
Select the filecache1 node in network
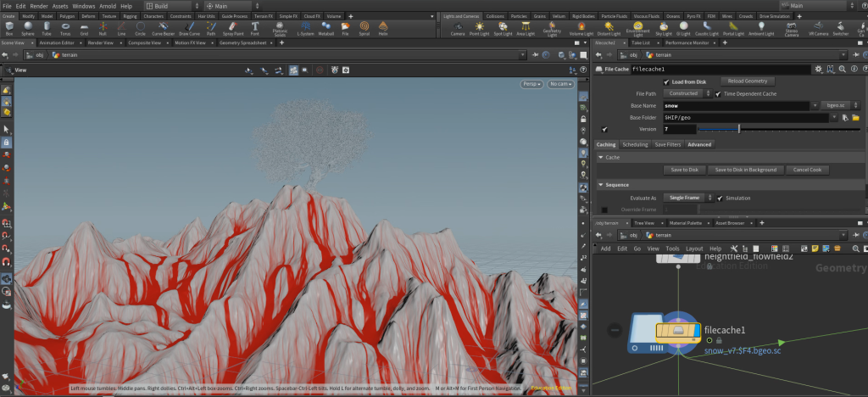(678, 332)
